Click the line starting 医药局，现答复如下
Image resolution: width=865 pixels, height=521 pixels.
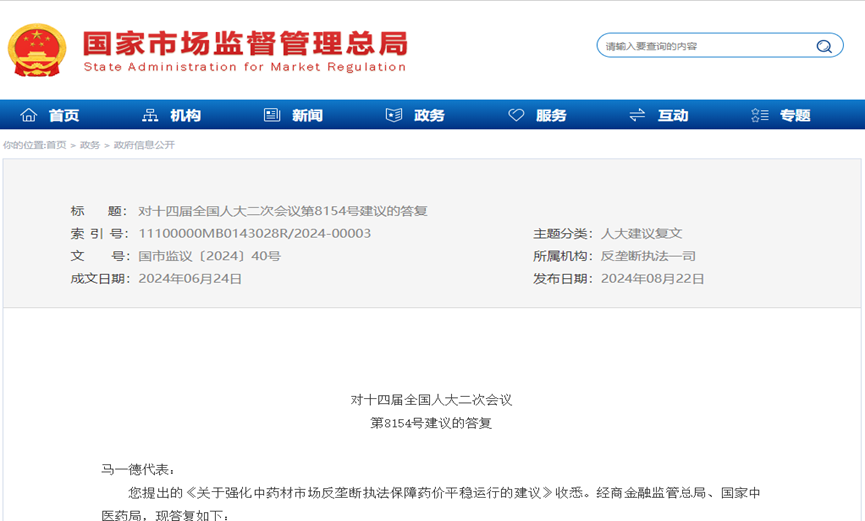point(164,515)
